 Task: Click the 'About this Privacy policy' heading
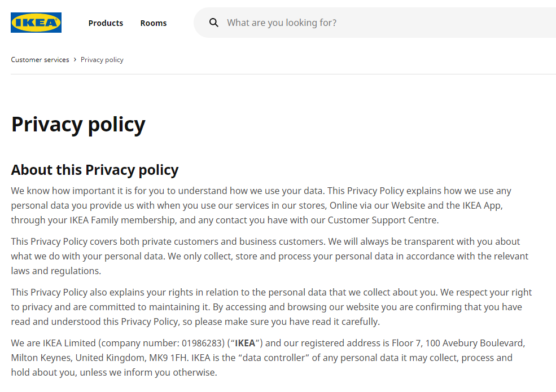point(94,169)
